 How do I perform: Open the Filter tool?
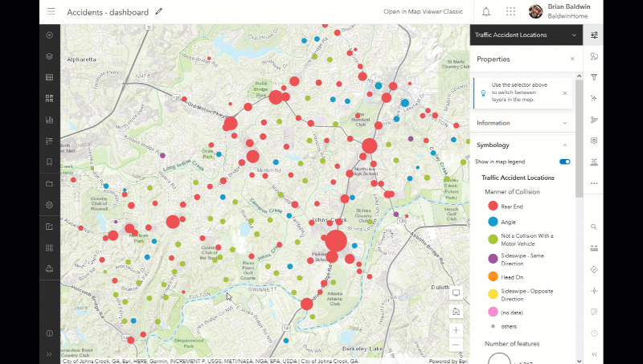594,77
